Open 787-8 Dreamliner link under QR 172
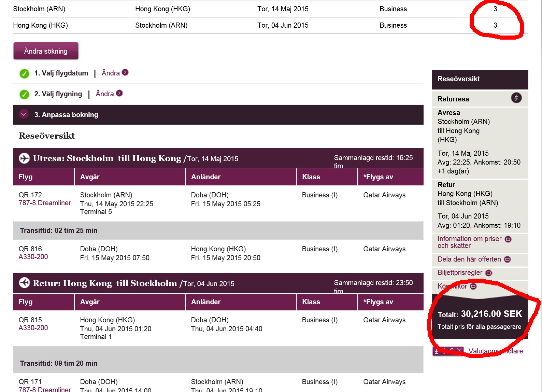 point(45,203)
